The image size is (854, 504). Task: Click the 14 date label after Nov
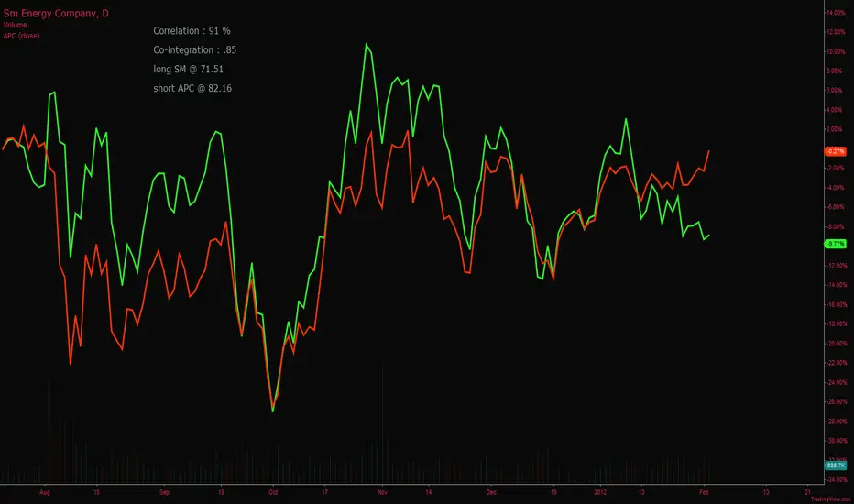[429, 493]
